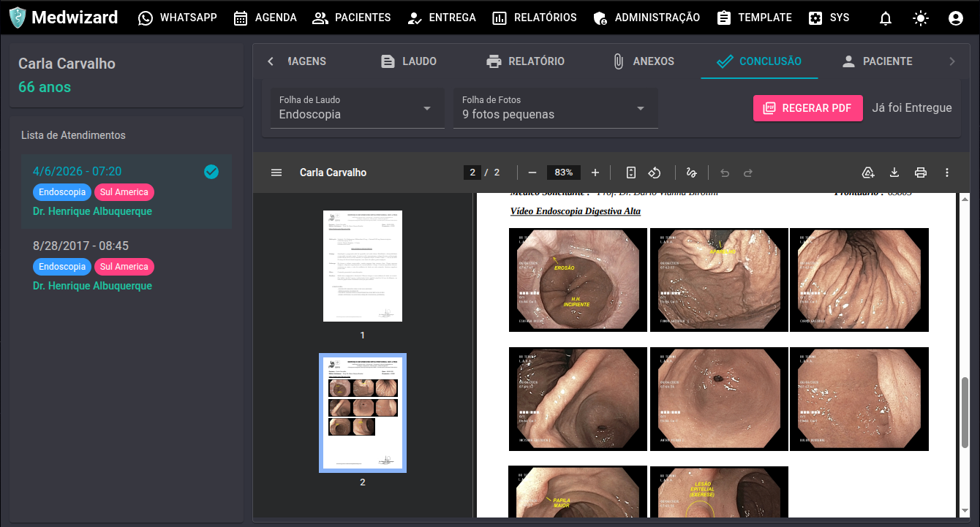980x527 pixels.
Task: Go to previous tabs with left chevron
Action: click(x=271, y=61)
